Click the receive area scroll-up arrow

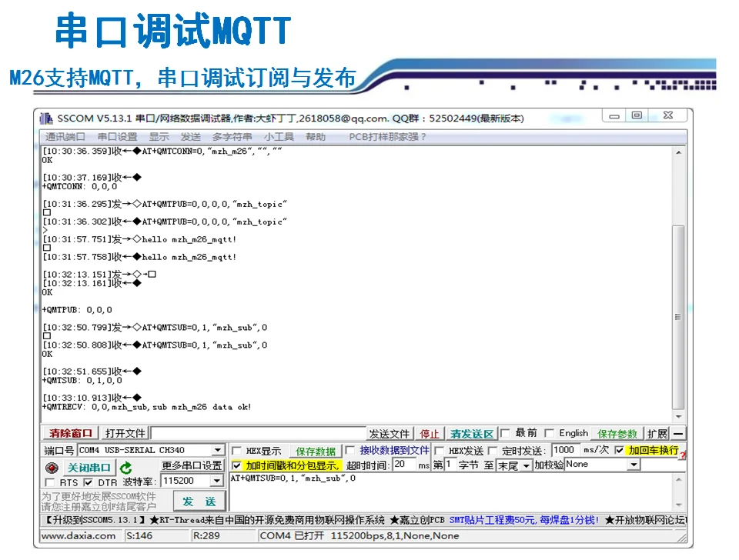[678, 152]
